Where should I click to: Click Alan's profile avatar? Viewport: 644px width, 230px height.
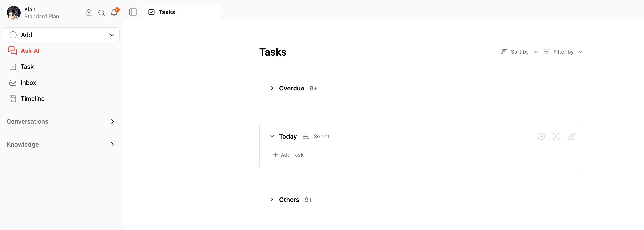coord(13,13)
